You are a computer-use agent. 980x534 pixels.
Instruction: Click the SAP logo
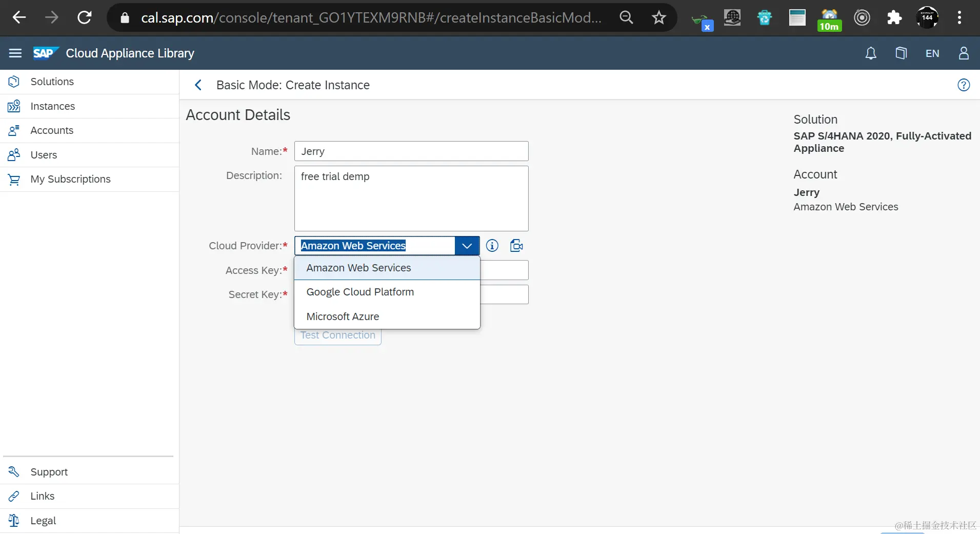(46, 53)
